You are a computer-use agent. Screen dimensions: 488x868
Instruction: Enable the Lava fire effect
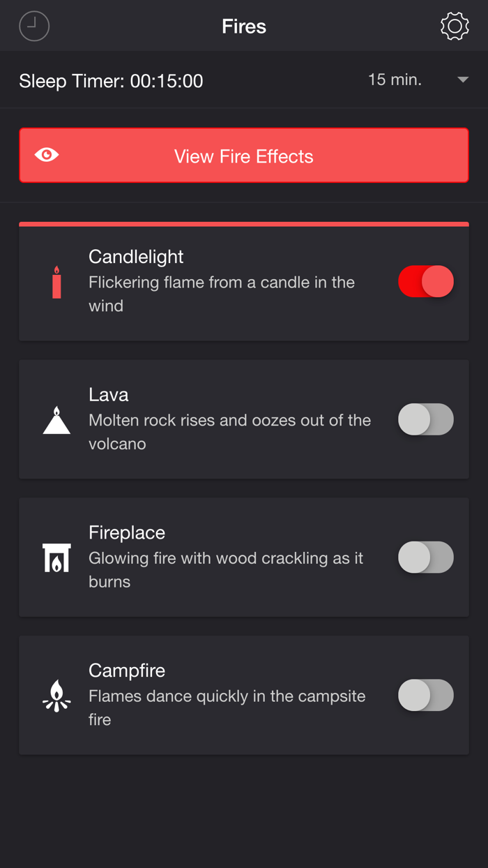425,419
